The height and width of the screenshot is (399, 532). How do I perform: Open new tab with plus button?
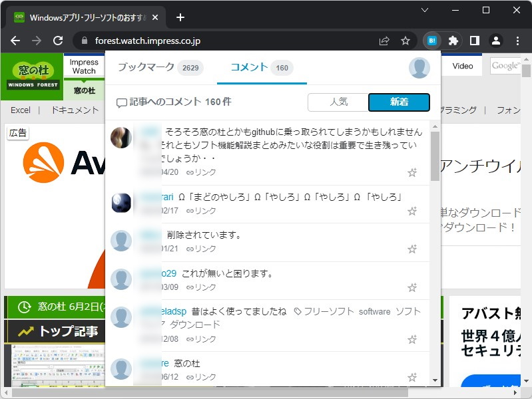pyautogui.click(x=180, y=17)
